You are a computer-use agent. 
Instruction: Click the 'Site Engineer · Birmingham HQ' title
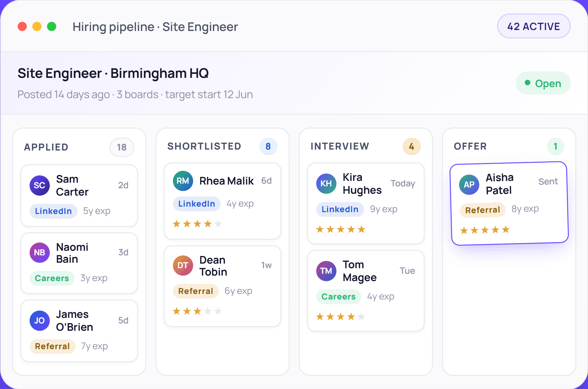(x=113, y=74)
